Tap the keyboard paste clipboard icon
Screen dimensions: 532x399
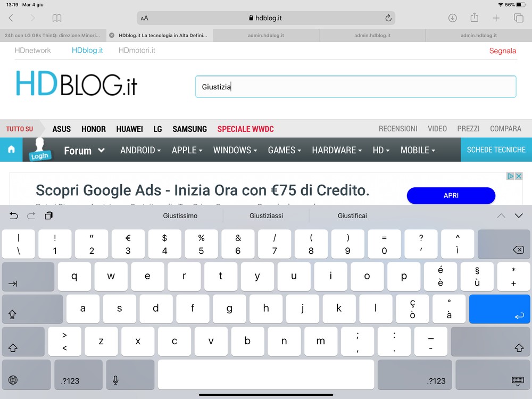coord(48,215)
